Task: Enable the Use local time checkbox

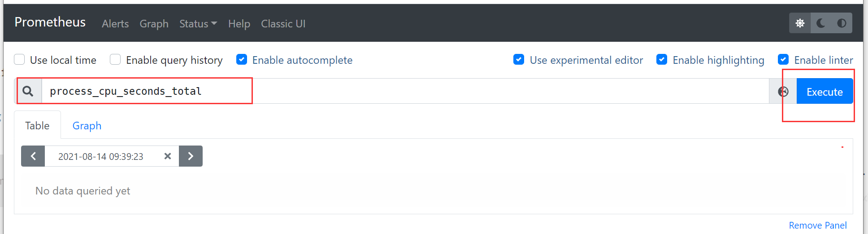Action: [x=19, y=60]
